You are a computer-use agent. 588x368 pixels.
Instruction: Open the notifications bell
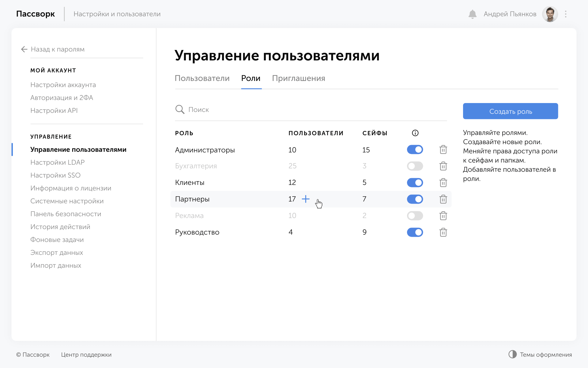point(472,14)
